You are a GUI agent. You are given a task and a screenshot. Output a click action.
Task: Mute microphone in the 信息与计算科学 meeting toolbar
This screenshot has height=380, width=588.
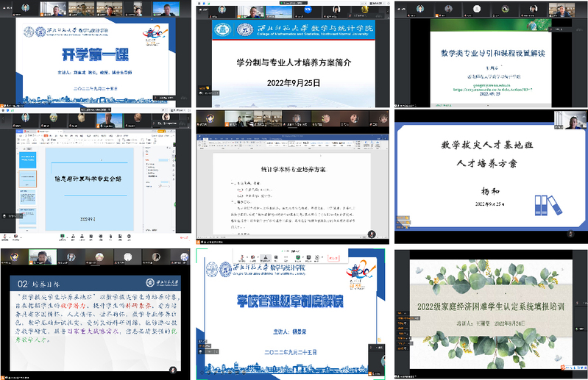(x=6, y=237)
